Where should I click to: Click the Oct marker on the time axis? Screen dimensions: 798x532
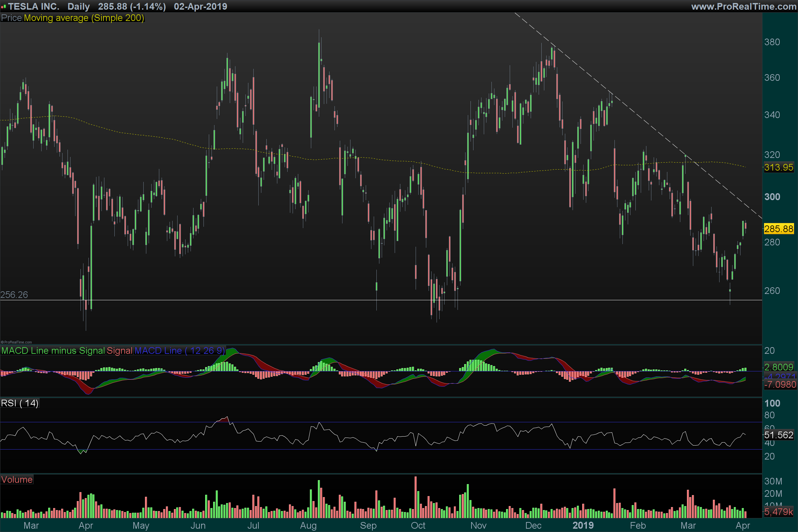(418, 526)
